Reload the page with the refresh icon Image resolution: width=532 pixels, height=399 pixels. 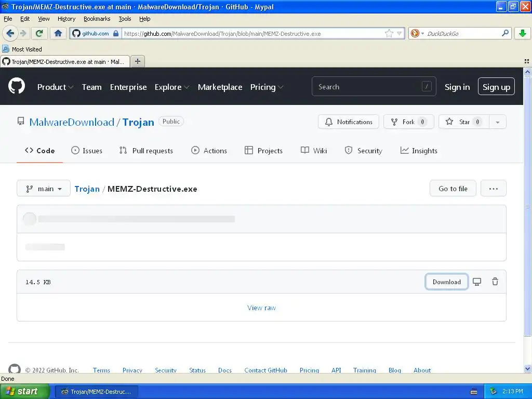pos(39,33)
